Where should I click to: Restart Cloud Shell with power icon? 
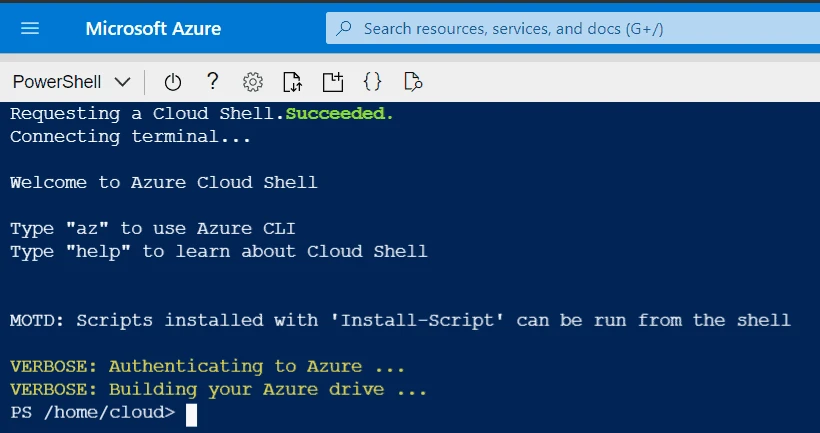click(x=173, y=82)
